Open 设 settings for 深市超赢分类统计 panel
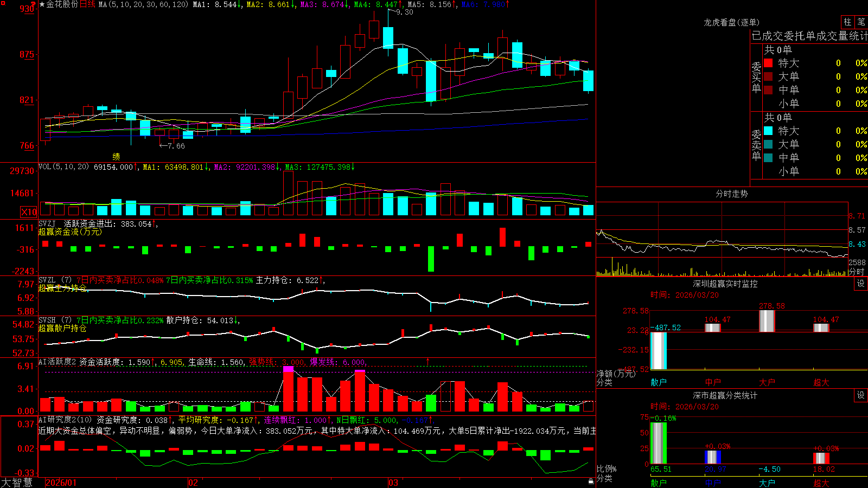The width and height of the screenshot is (868, 488). [861, 395]
